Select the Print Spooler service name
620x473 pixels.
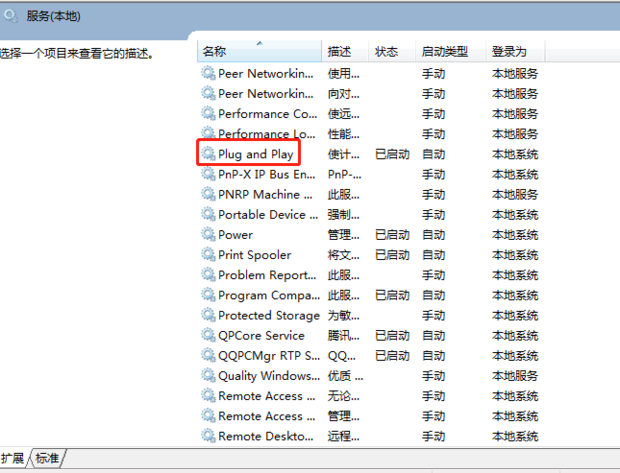tap(255, 255)
